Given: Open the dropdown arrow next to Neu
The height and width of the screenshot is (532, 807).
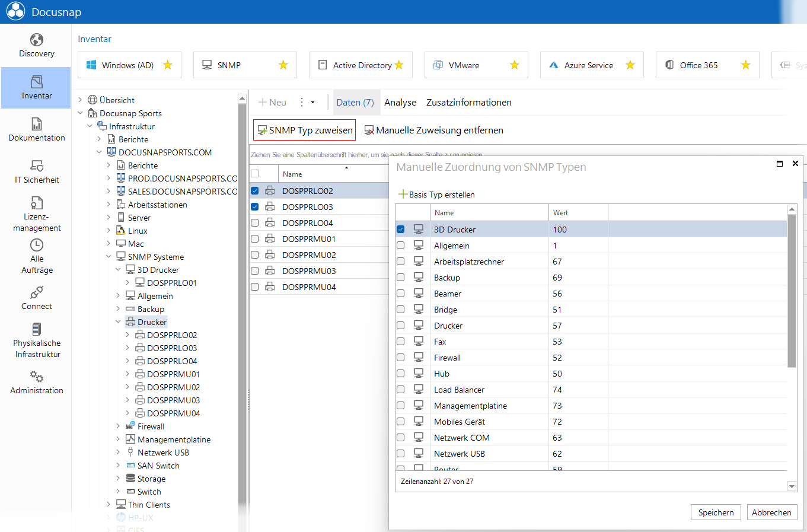Looking at the screenshot, I should [x=312, y=103].
